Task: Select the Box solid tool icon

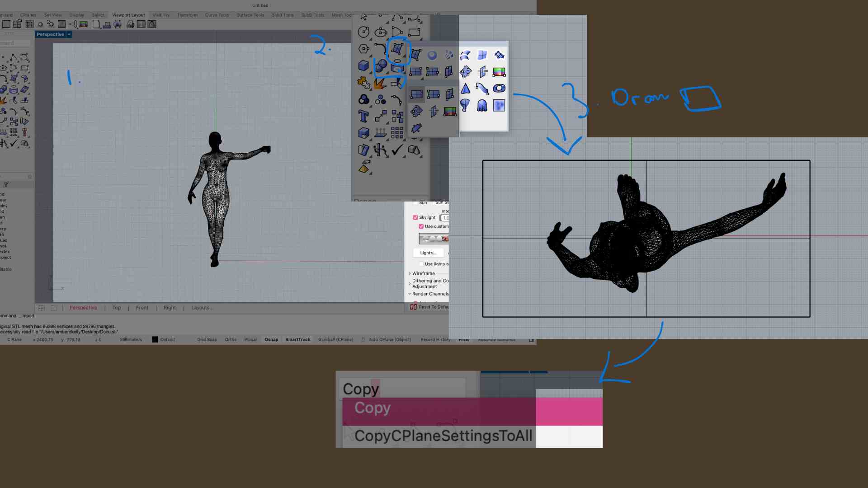Action: coord(363,66)
